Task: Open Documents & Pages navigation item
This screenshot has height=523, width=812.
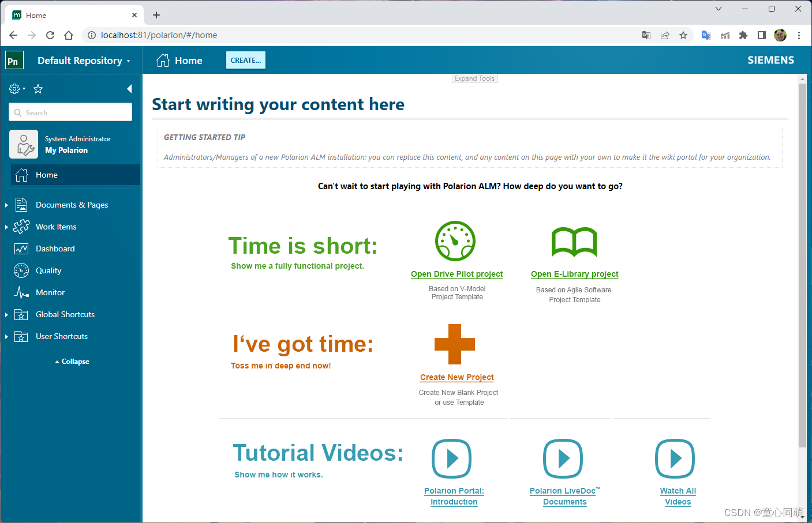Action: [x=72, y=205]
